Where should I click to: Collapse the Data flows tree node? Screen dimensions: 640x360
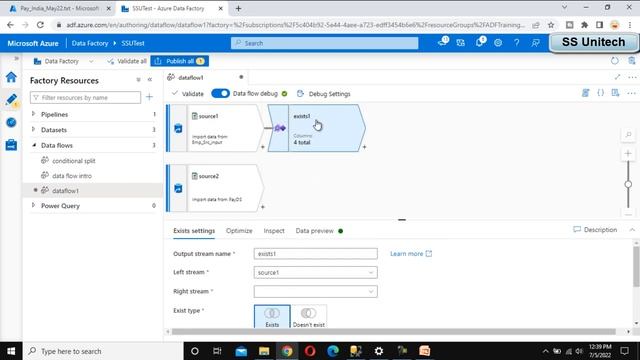34,145
